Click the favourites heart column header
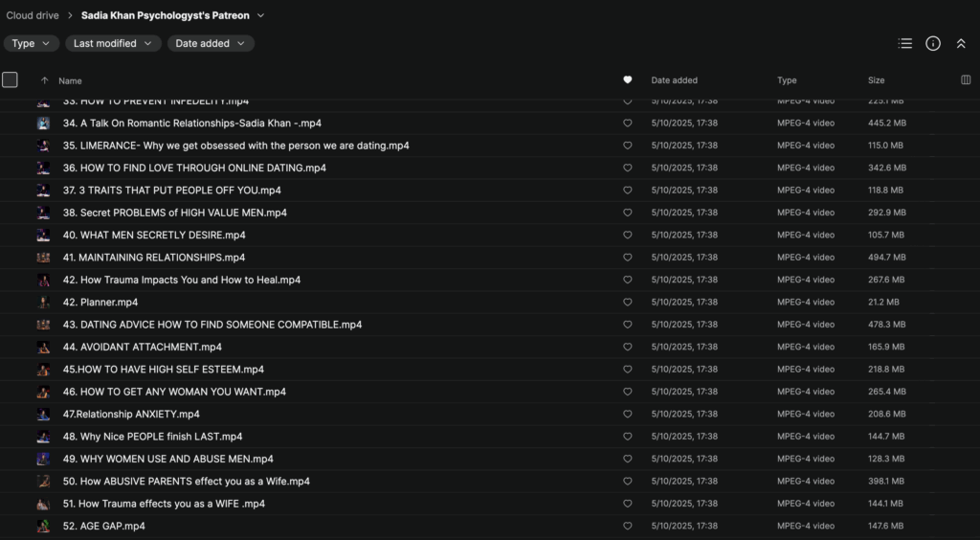 coord(628,80)
